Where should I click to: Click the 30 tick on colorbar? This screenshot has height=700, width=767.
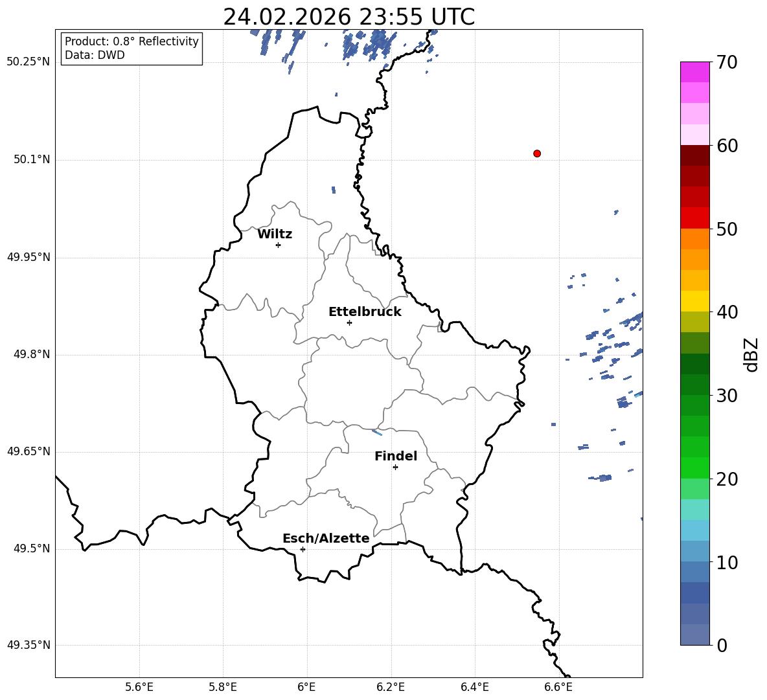pyautogui.click(x=727, y=396)
